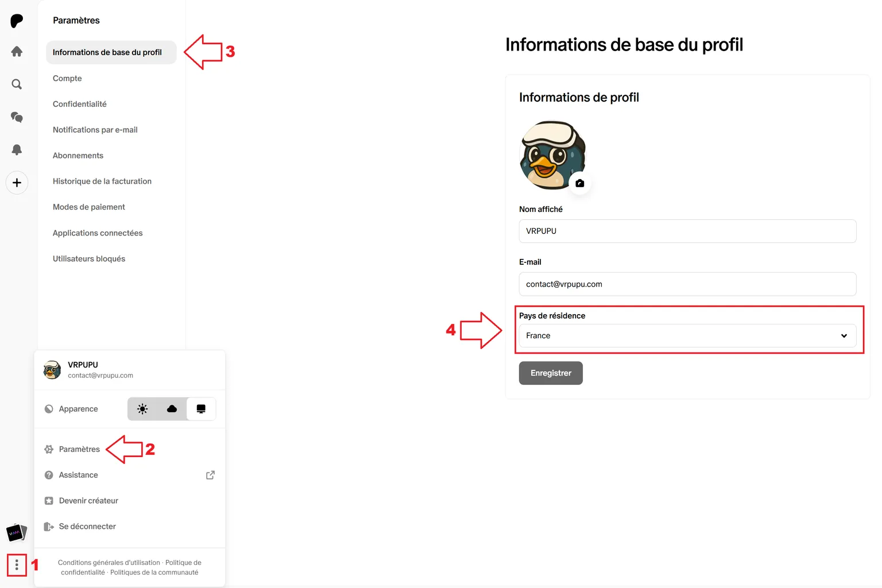The width and height of the screenshot is (882, 588).
Task: Click the Assistance question mark icon
Action: 49,475
